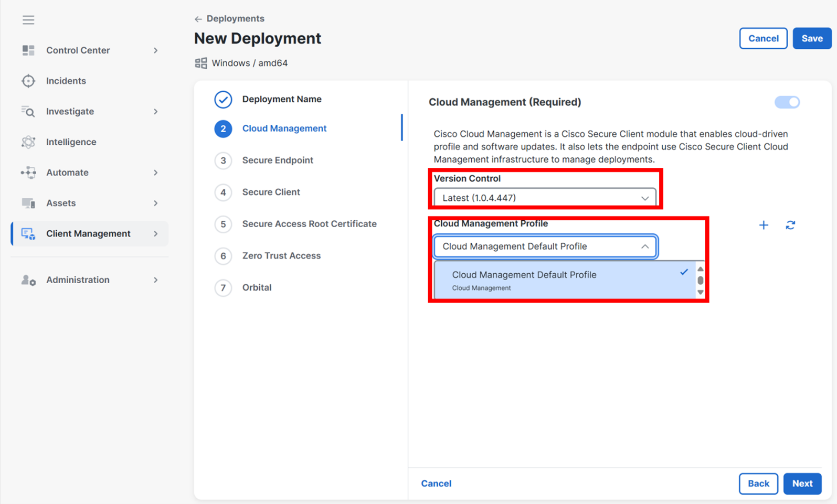The height and width of the screenshot is (504, 837).
Task: Click the Control Center dashboard icon
Action: click(x=28, y=50)
